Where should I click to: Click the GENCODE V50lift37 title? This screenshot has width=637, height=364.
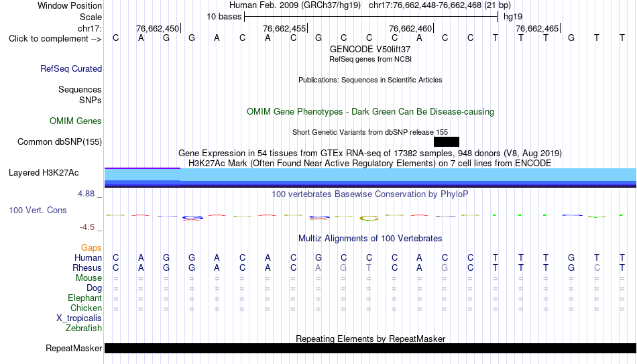(370, 49)
